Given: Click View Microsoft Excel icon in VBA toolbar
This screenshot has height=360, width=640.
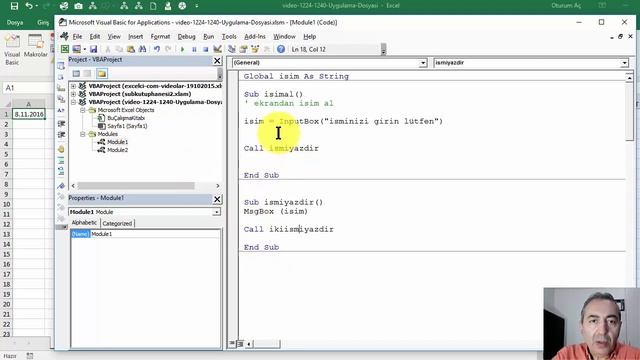Looking at the screenshot, I should (x=65, y=49).
